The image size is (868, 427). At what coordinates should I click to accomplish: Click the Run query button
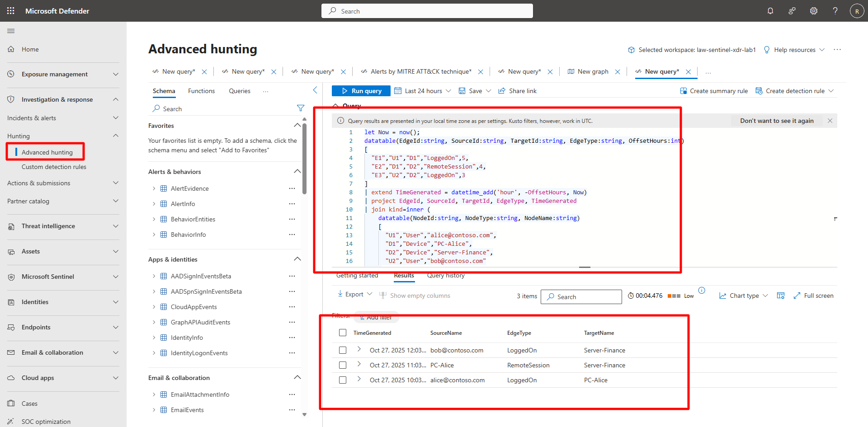[361, 91]
